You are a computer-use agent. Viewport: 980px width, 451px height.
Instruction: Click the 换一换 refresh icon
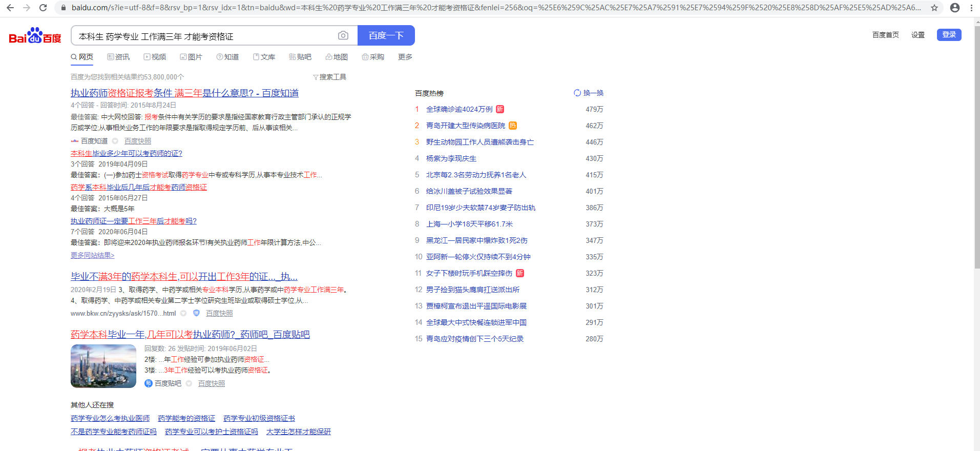pos(577,93)
